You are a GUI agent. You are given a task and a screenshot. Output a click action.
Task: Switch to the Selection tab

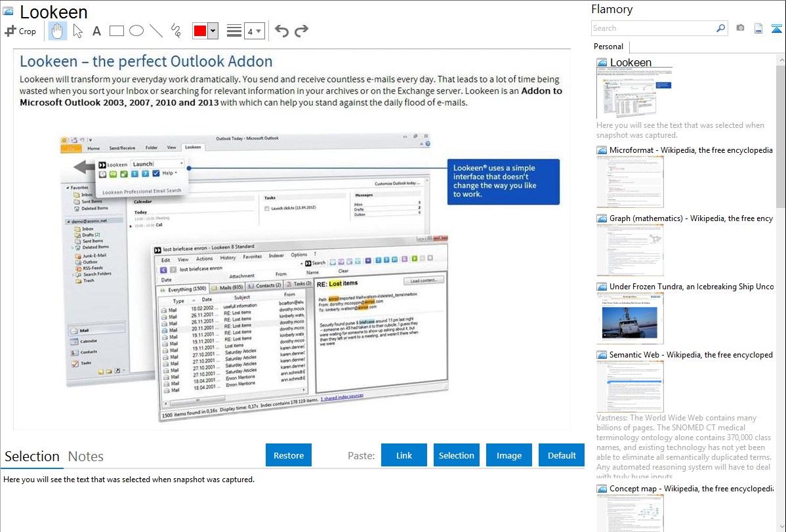(32, 457)
